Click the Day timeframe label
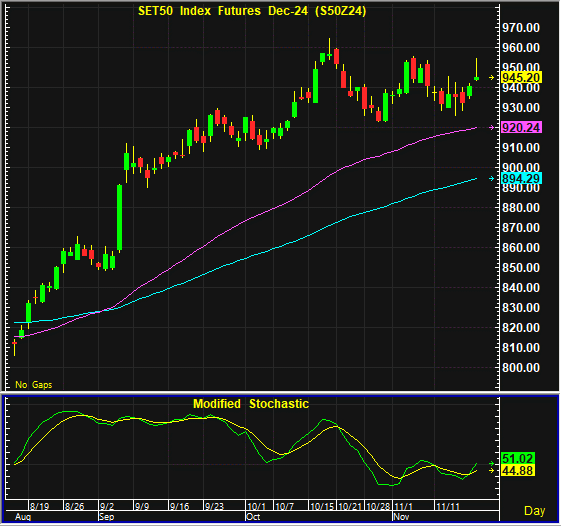The height and width of the screenshot is (526, 561). tap(535, 511)
